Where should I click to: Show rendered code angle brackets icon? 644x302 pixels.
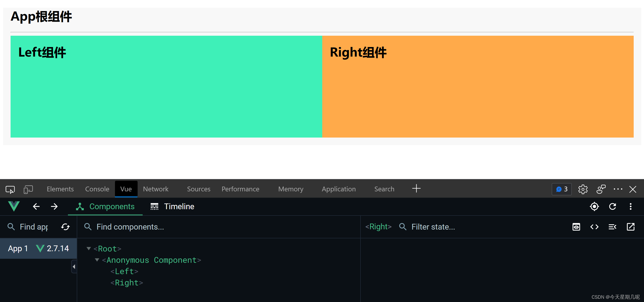(594, 227)
